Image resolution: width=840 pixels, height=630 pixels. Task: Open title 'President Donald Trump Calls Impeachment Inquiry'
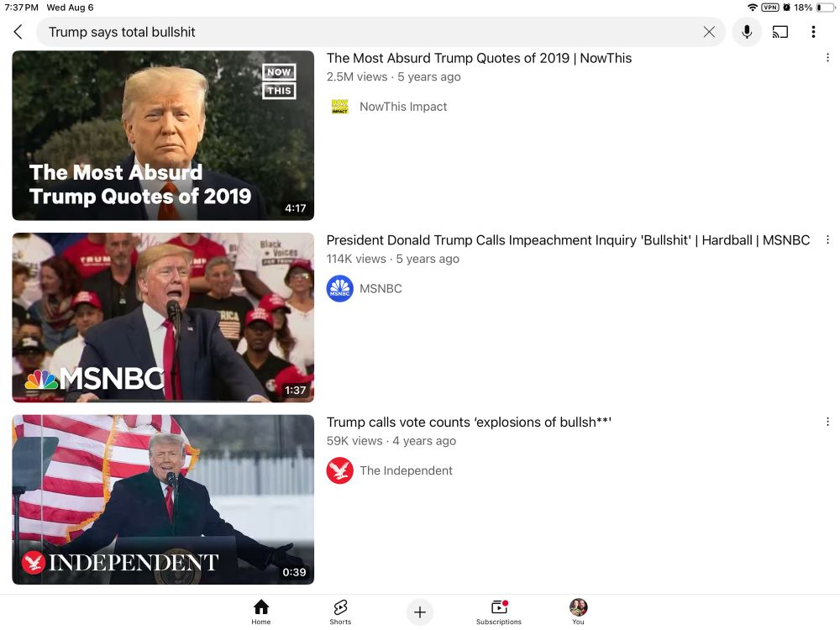[568, 240]
